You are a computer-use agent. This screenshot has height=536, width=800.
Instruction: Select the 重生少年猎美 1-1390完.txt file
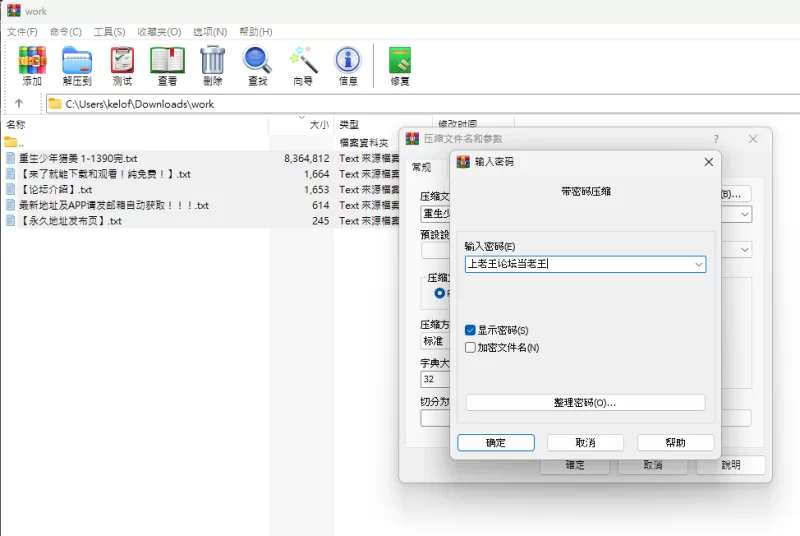pyautogui.click(x=78, y=159)
